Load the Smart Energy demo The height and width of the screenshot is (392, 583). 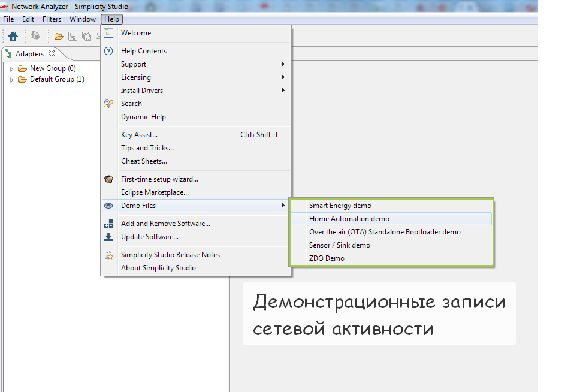click(391, 206)
